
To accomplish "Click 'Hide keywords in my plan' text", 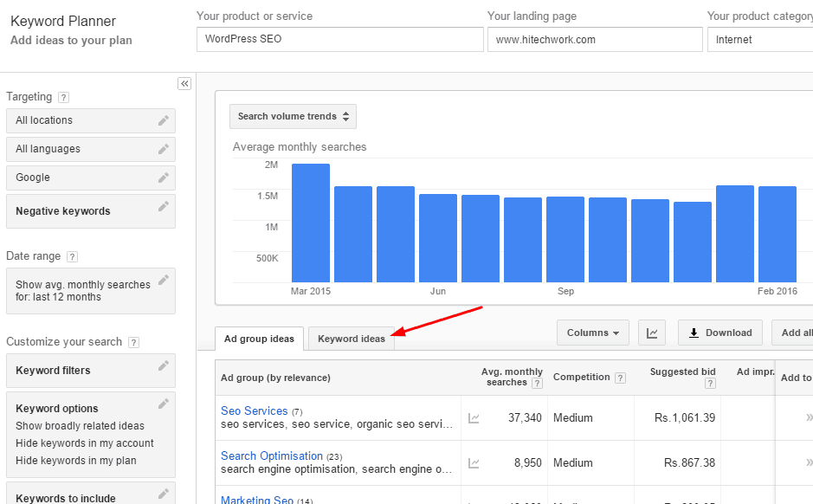I will click(75, 461).
